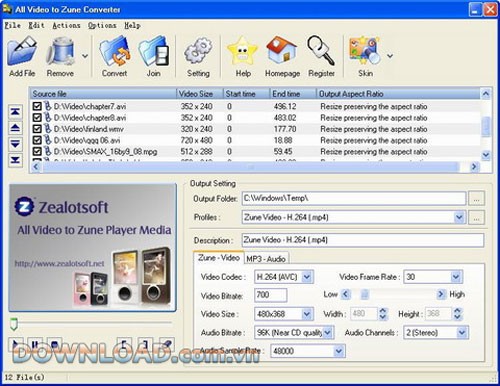Move selected file down one position
The width and height of the screenshot is (500, 386).
(x=15, y=144)
